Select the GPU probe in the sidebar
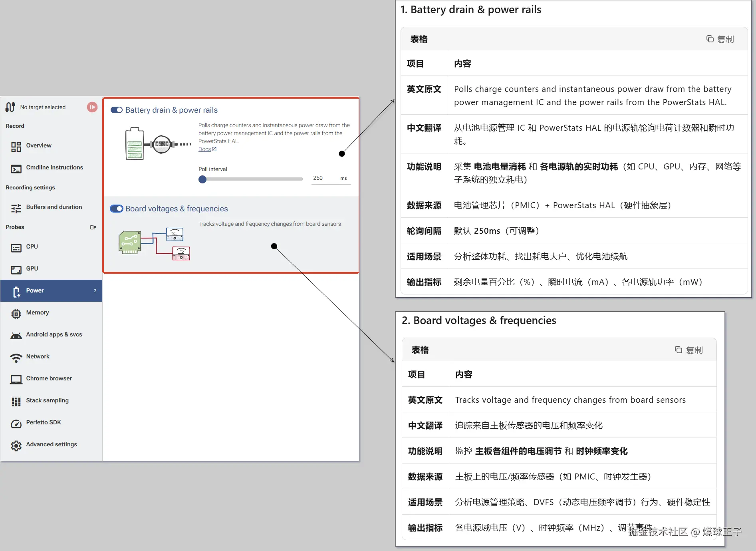756x551 pixels. 32,268
